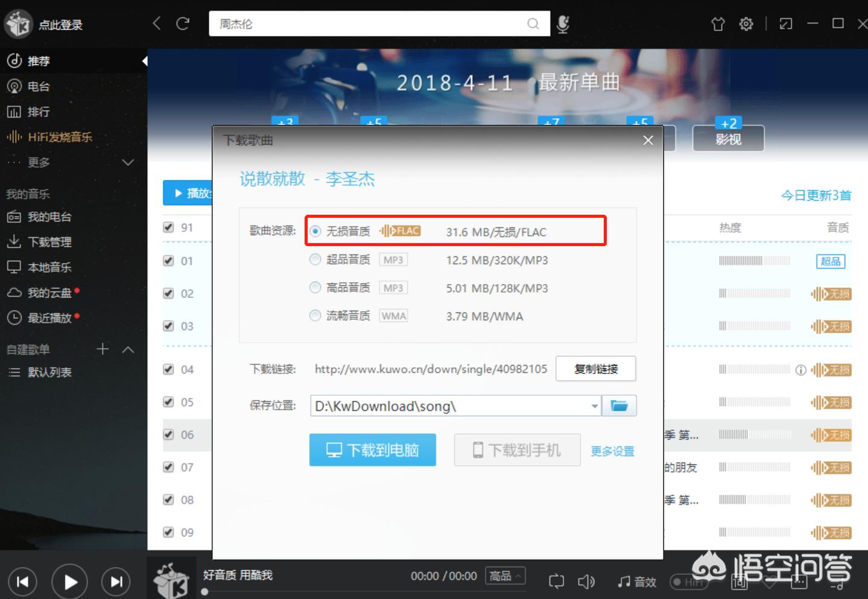Click the volume speaker icon
868x599 pixels.
click(586, 582)
